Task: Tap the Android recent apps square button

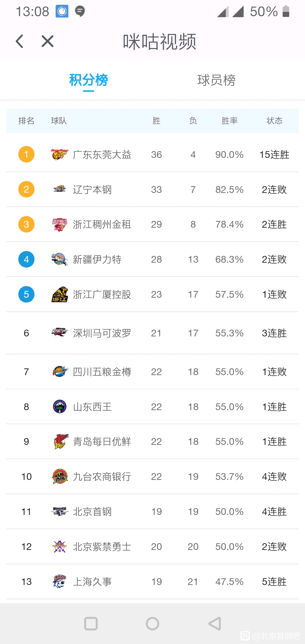Action: [91, 624]
